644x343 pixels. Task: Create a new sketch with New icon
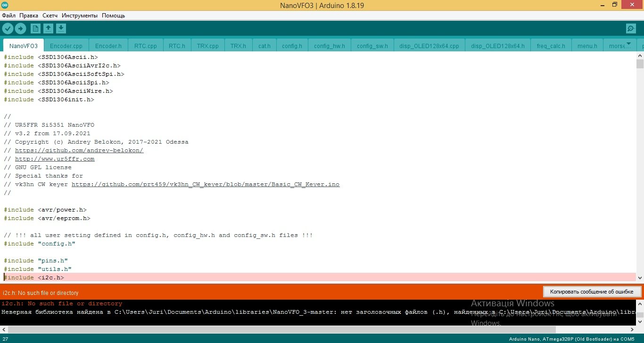pyautogui.click(x=35, y=29)
